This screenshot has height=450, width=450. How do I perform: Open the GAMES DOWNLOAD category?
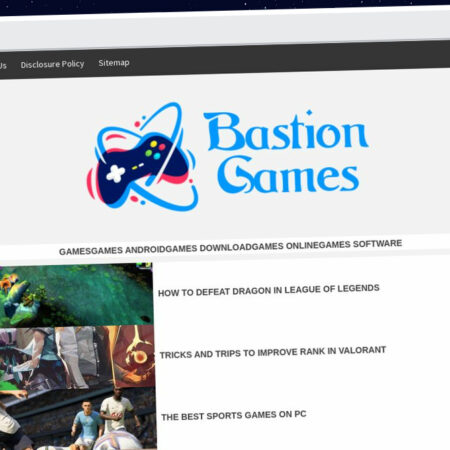click(x=208, y=248)
